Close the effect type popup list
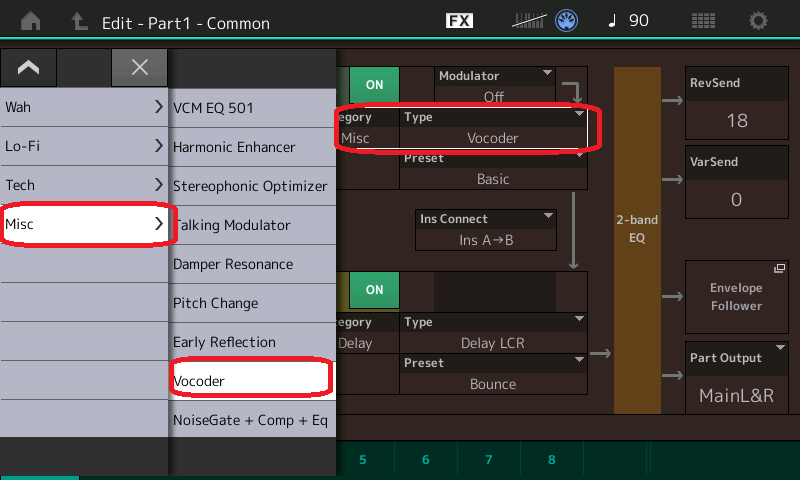 [x=139, y=68]
